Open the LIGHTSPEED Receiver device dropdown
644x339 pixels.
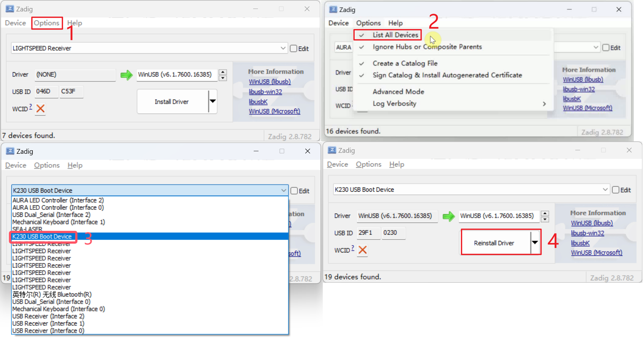click(283, 48)
